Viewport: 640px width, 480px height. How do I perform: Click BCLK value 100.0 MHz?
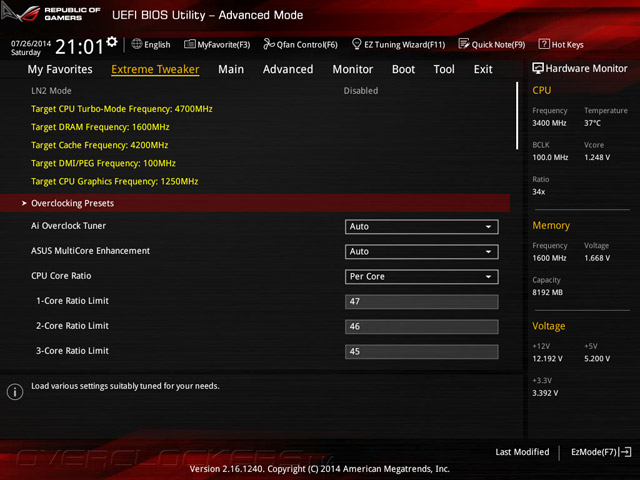pyautogui.click(x=550, y=157)
